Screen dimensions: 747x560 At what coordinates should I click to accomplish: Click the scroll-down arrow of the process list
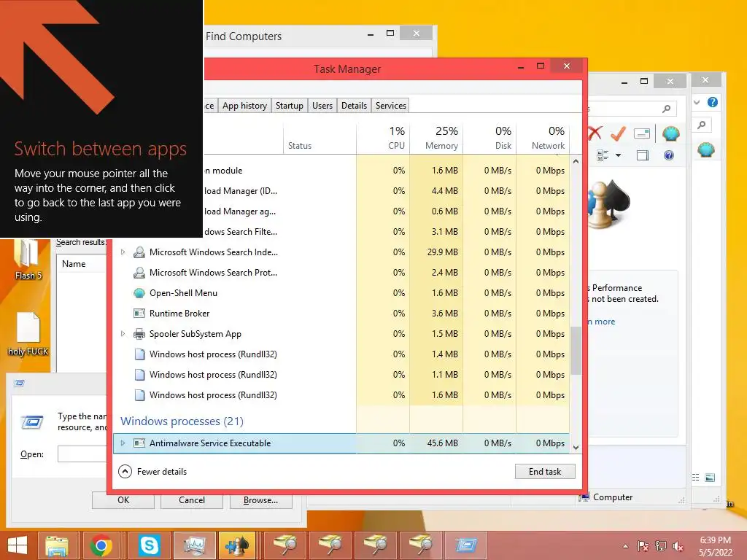[x=576, y=447]
